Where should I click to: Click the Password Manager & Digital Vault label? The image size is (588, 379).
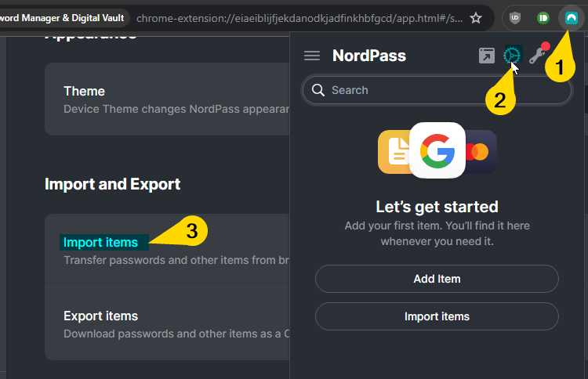click(62, 18)
